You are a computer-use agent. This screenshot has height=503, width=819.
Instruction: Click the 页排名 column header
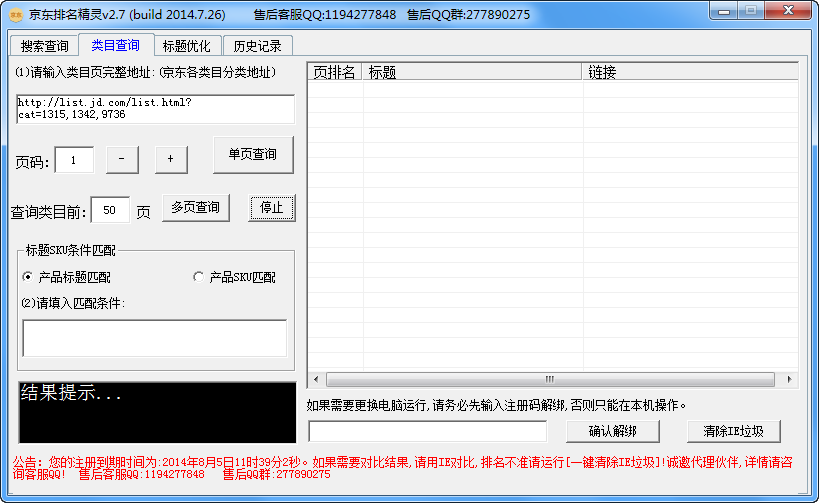(x=334, y=72)
